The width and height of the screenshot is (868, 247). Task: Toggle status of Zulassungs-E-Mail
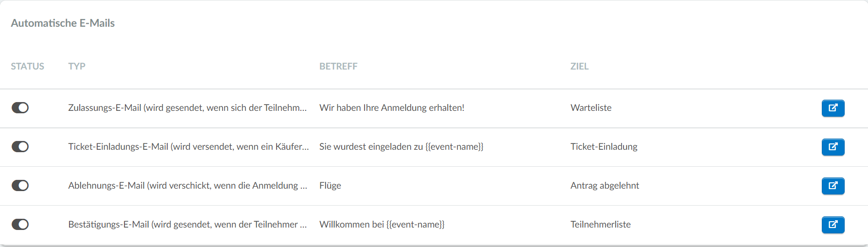20,107
